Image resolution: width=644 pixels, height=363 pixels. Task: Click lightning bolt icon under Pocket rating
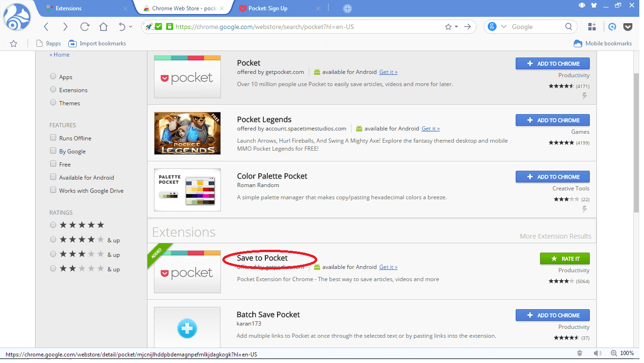[x=585, y=96]
